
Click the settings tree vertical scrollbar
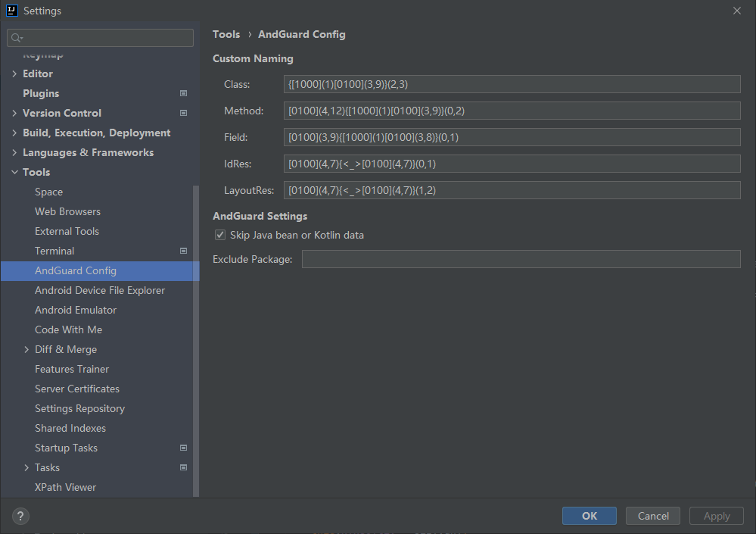pyautogui.click(x=196, y=341)
